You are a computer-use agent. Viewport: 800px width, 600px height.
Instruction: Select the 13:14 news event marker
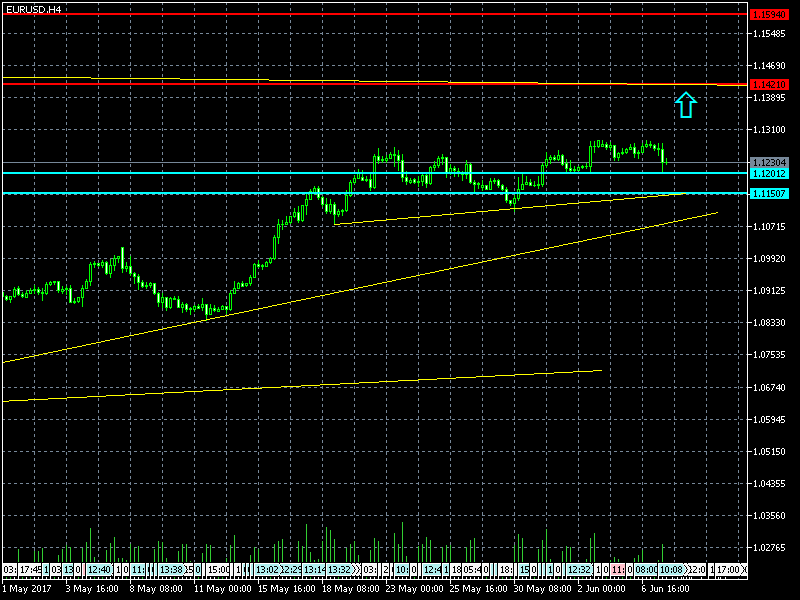pos(314,569)
